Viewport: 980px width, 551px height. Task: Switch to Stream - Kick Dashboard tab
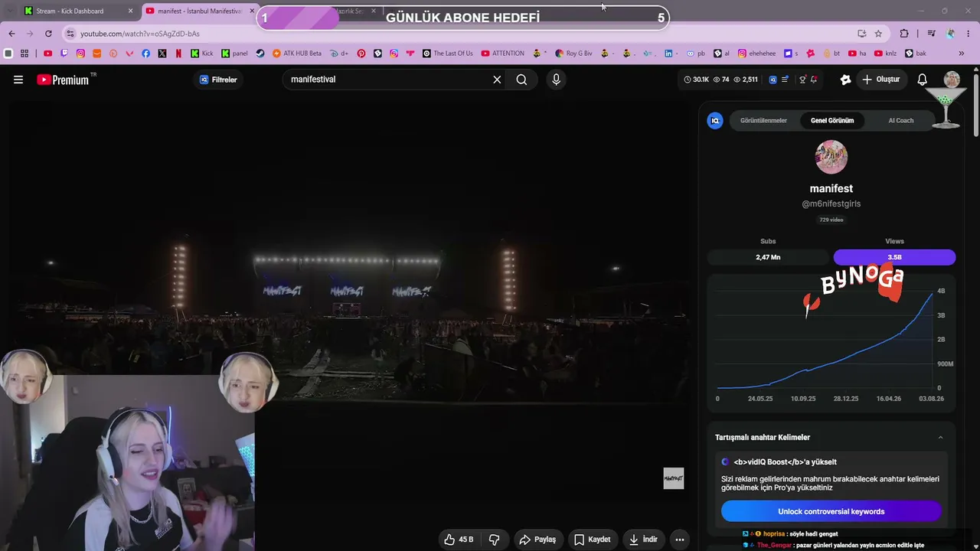tap(78, 11)
